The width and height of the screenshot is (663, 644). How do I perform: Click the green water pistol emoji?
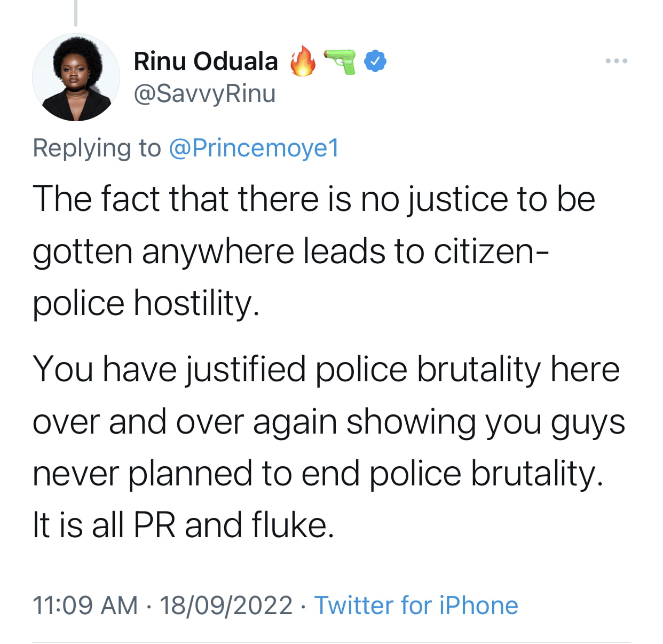(x=340, y=61)
